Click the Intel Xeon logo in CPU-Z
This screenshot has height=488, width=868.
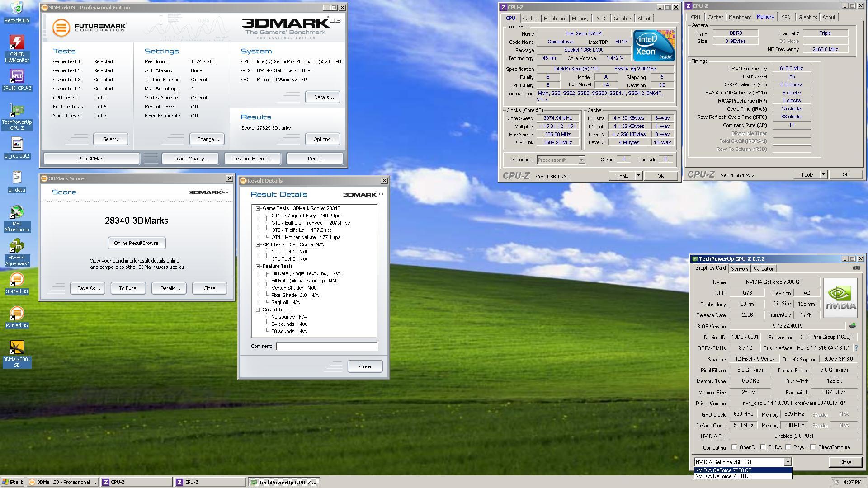pos(654,46)
